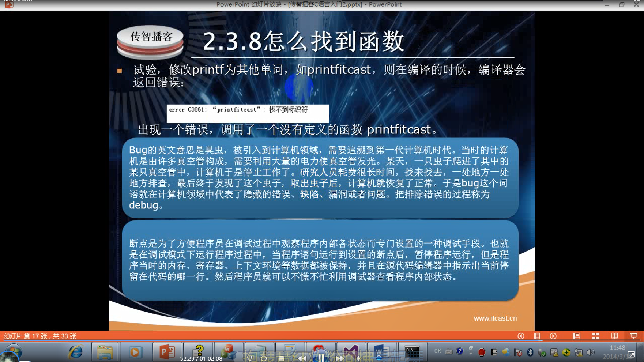
Task: Click the CH input language indicator
Action: 437,351
